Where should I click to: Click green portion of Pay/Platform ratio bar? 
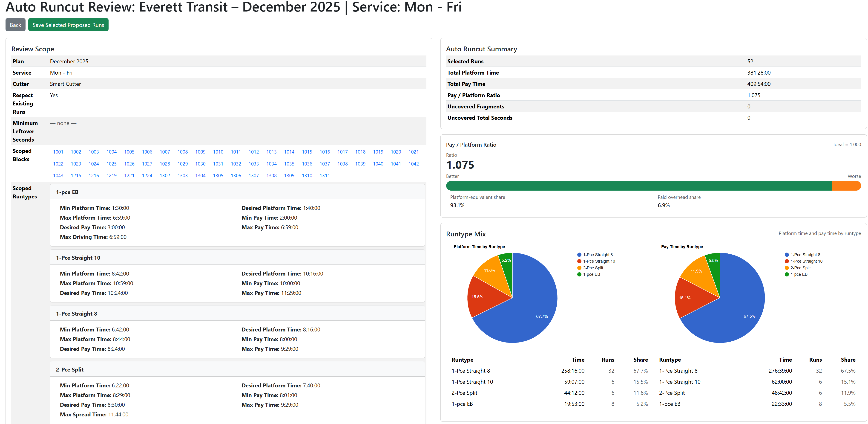coord(637,186)
